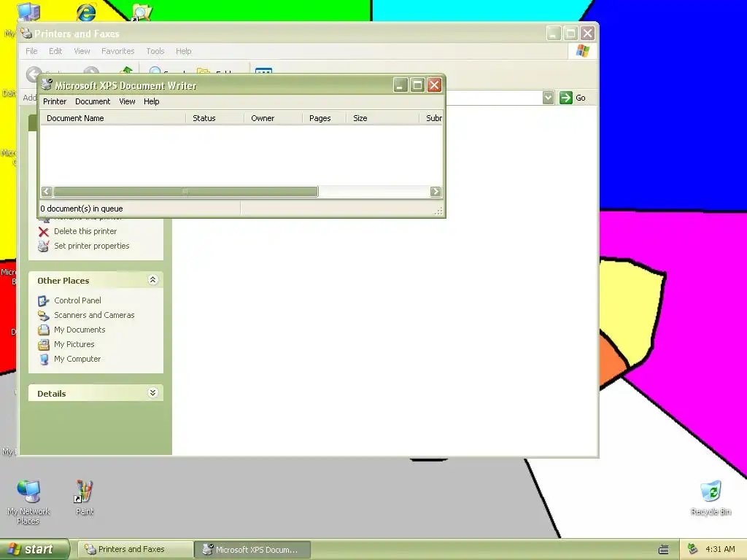
Task: Click the keyboard icon in the taskbar
Action: coord(664,550)
